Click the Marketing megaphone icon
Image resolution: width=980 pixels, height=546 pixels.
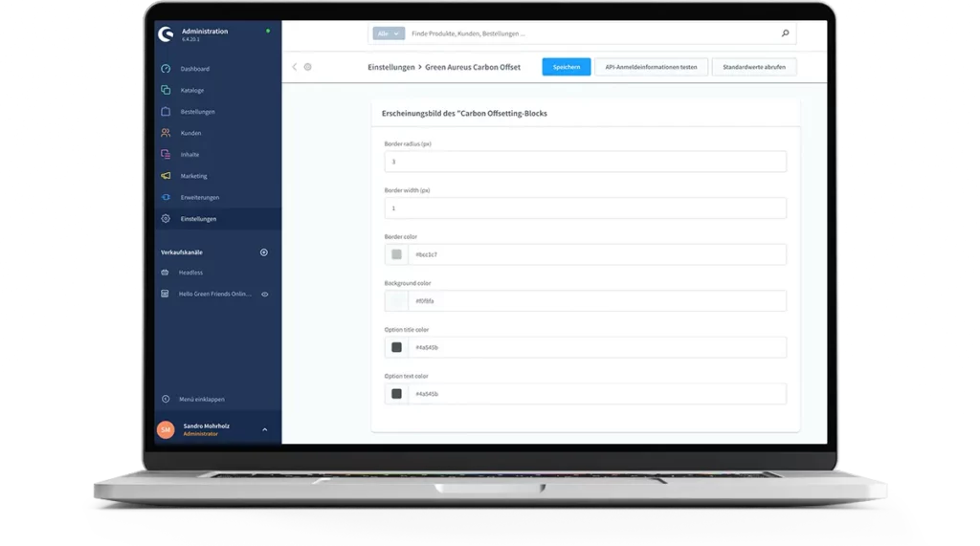(x=166, y=176)
